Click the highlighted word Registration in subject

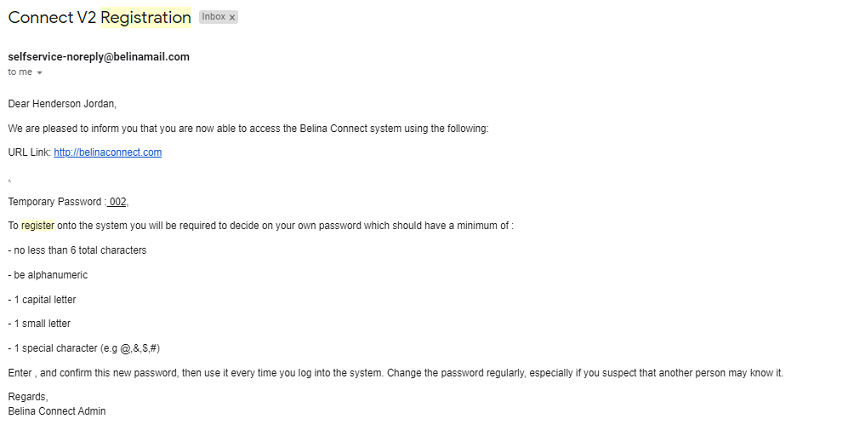[x=146, y=17]
